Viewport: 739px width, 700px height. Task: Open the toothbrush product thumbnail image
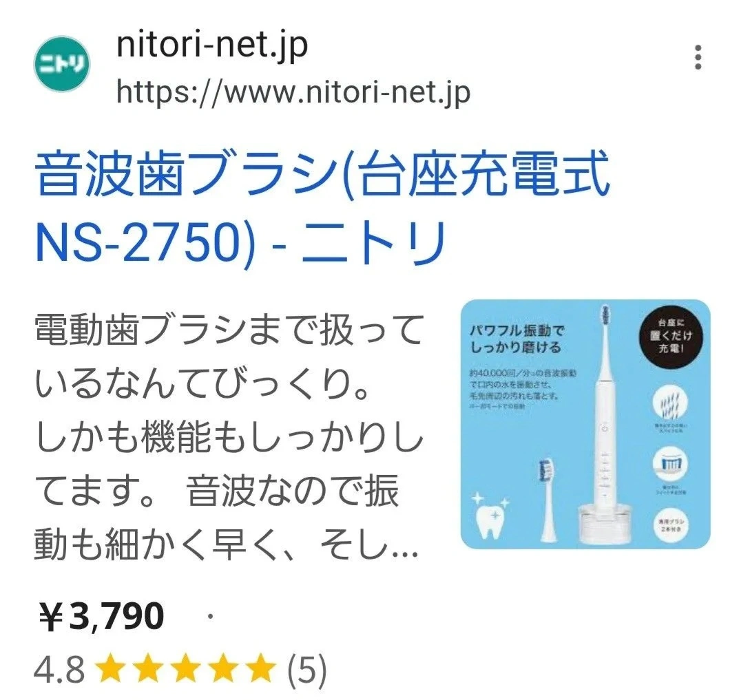coord(585,424)
